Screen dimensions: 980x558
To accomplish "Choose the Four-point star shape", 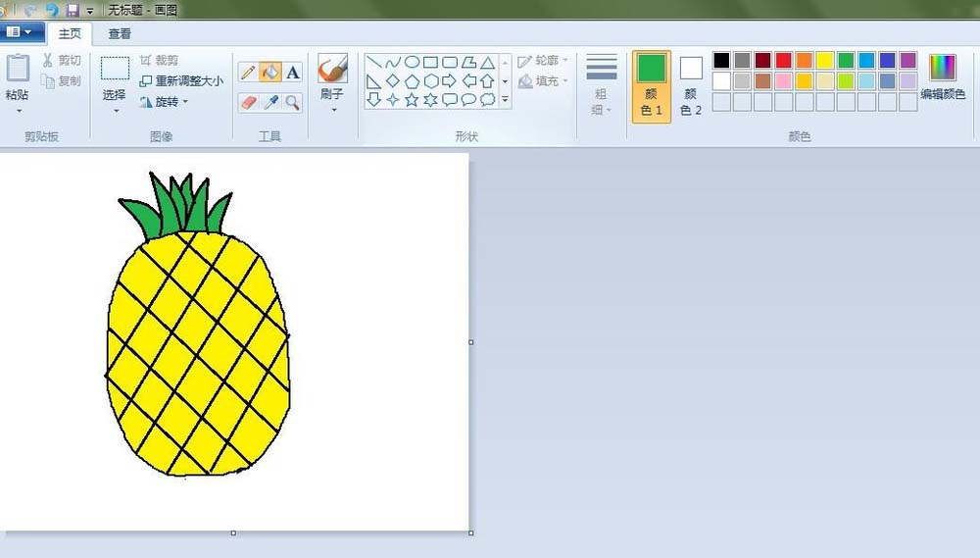I will (393, 99).
